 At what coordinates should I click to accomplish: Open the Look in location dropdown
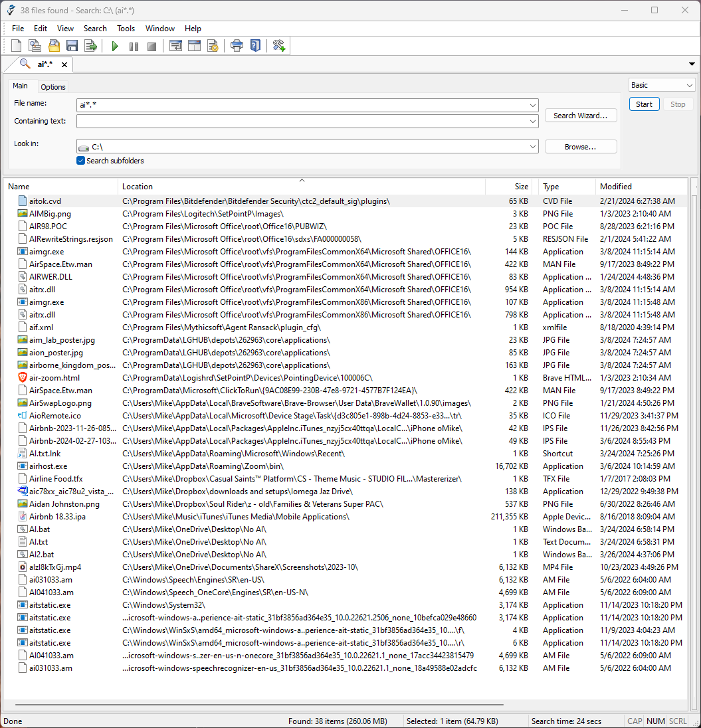tap(533, 147)
